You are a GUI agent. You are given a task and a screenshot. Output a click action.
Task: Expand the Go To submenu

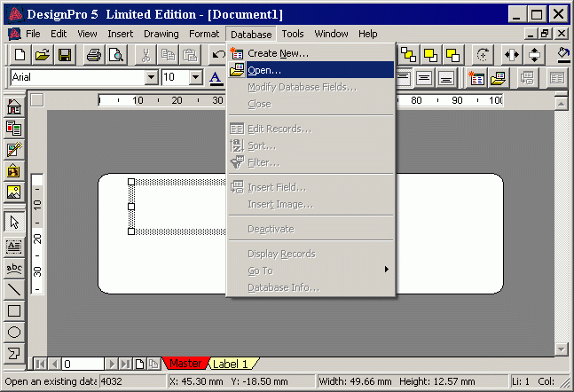click(x=311, y=270)
